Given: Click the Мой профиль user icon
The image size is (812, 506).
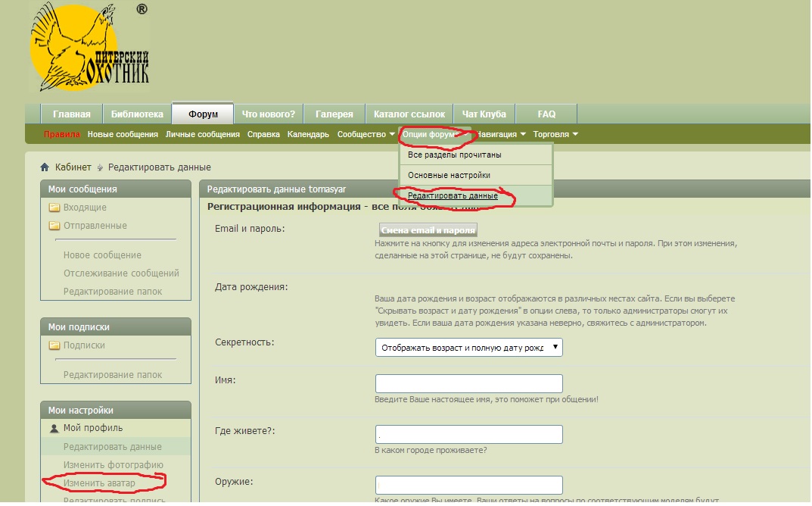Looking at the screenshot, I should pos(54,428).
